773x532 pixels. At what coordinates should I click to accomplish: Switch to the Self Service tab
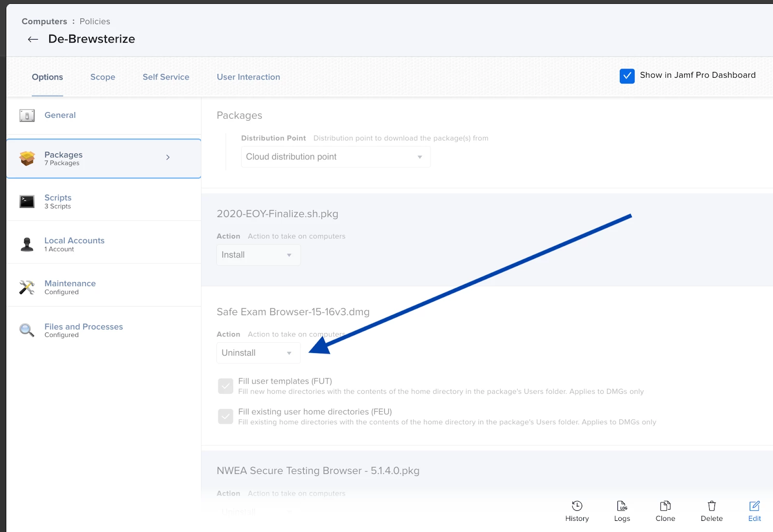point(166,77)
